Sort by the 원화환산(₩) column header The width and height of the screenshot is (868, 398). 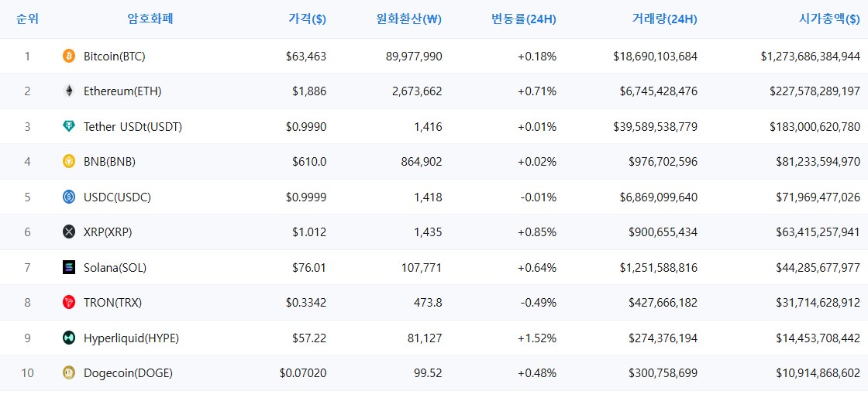408,19
